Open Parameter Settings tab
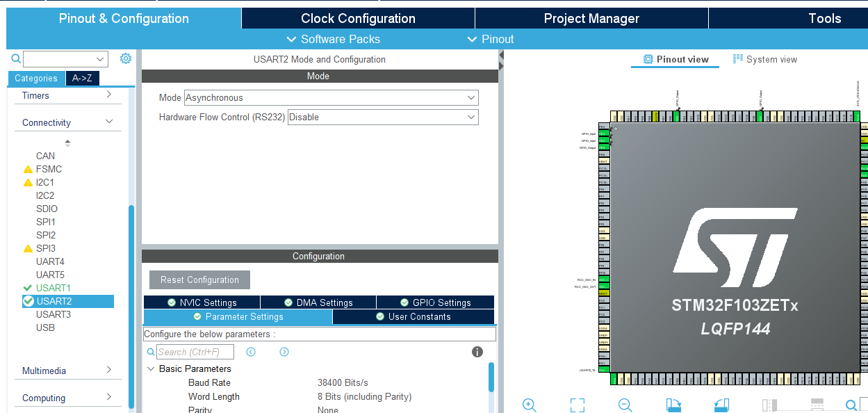The width and height of the screenshot is (868, 413). (238, 316)
